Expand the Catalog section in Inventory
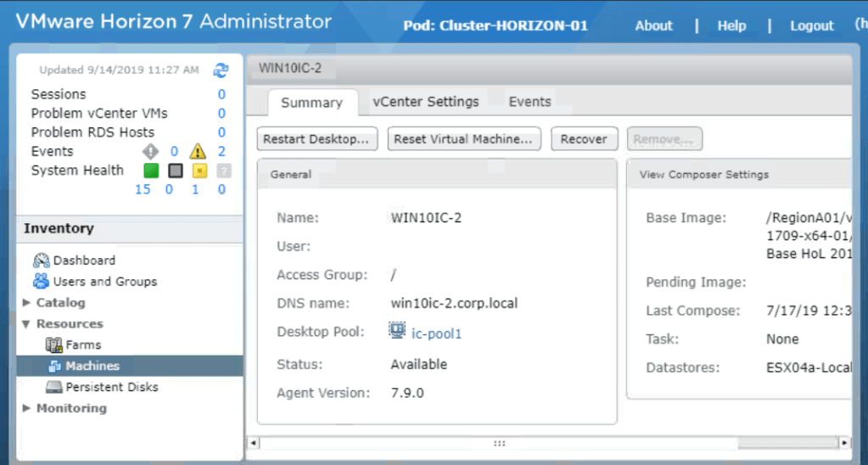 27,303
